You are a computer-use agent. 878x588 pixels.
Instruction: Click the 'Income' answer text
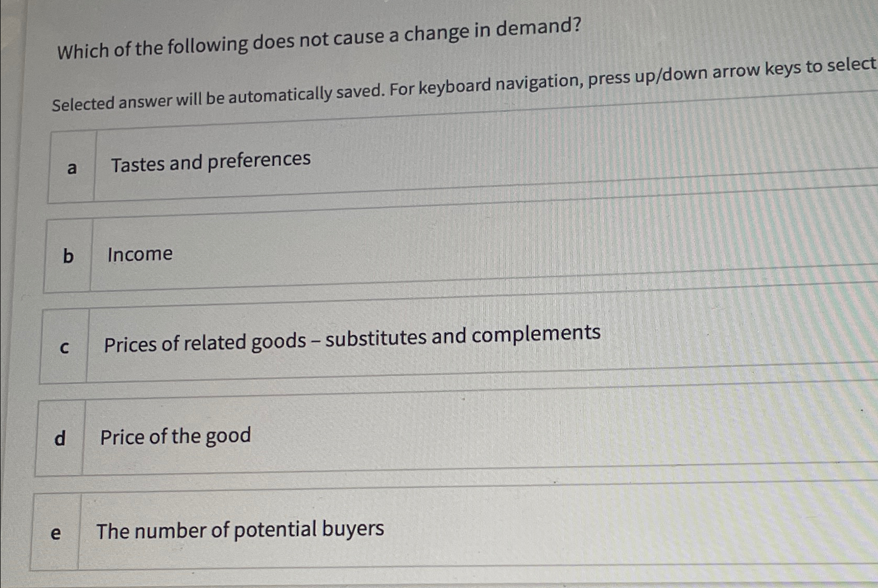tap(139, 255)
